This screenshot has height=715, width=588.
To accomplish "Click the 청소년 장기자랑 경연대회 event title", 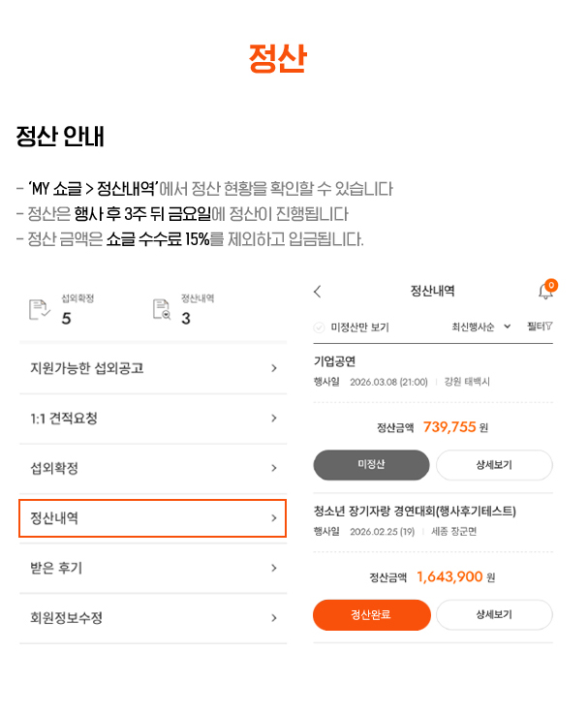I will pos(415,511).
